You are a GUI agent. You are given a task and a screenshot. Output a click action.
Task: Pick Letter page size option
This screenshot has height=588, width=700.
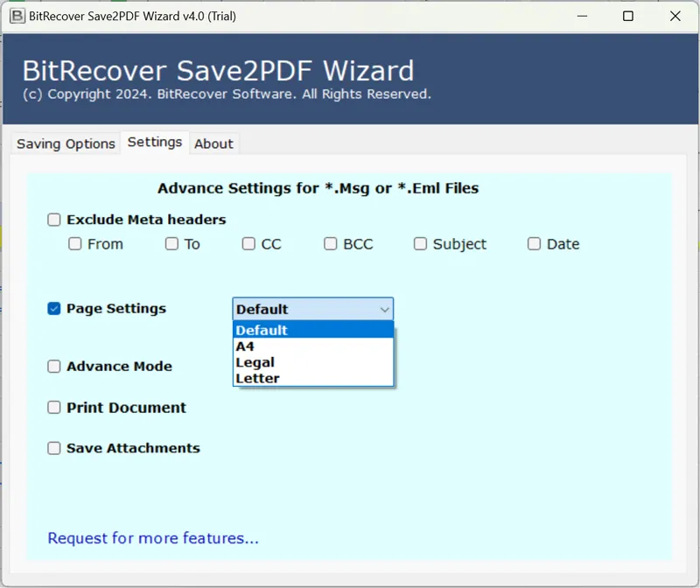pyautogui.click(x=313, y=379)
